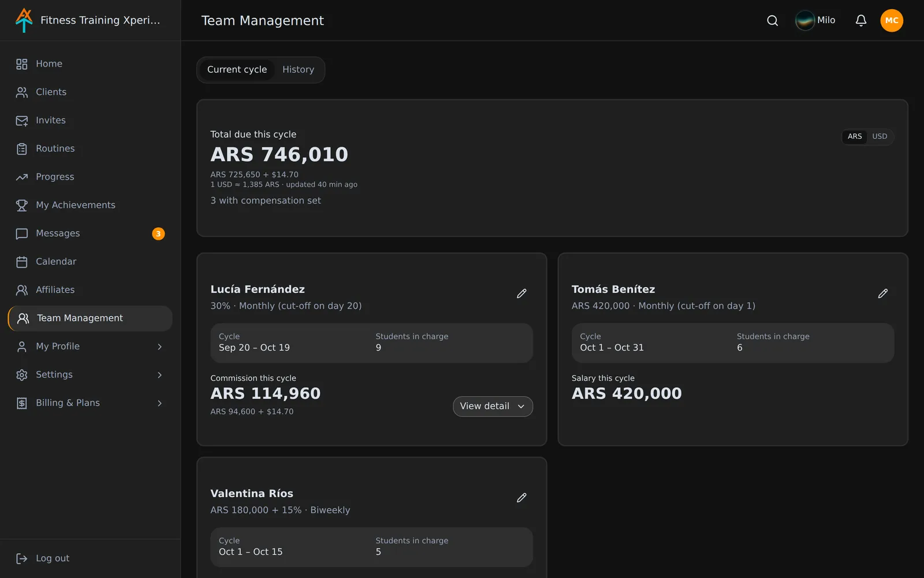
Task: Click the Home grid icon in sidebar
Action: coord(22,64)
